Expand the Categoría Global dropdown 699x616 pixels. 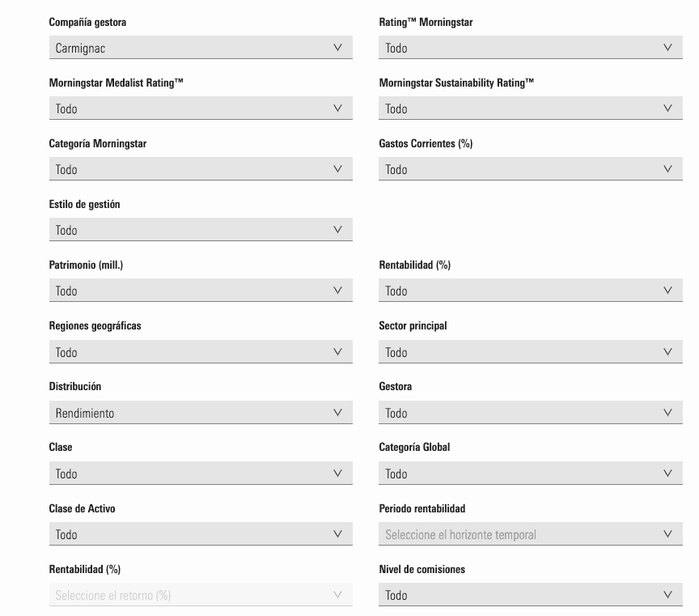click(531, 473)
